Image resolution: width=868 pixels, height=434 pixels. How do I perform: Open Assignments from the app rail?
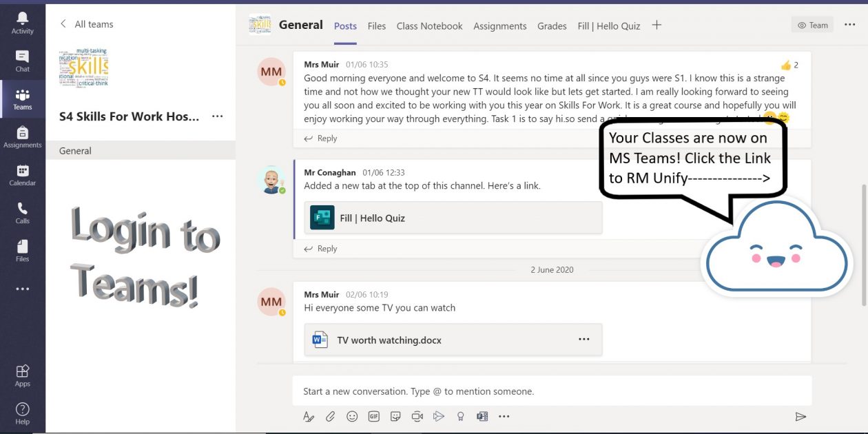[x=22, y=137]
